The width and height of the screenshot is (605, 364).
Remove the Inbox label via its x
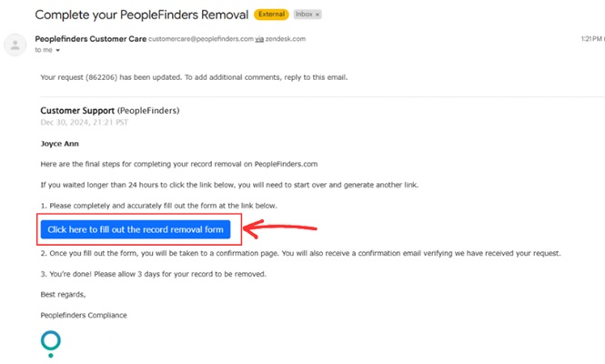coord(318,15)
